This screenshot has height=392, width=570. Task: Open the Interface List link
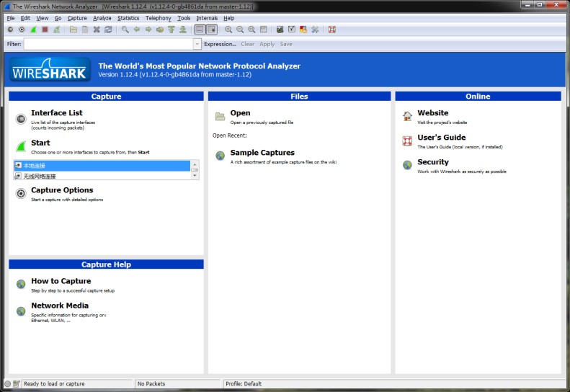click(57, 113)
